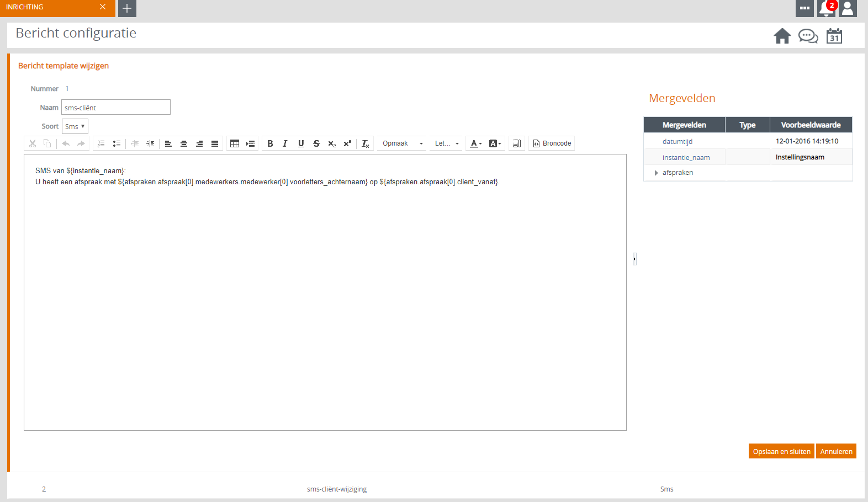Insert a table
Image resolution: width=868 pixels, height=502 pixels.
[235, 143]
